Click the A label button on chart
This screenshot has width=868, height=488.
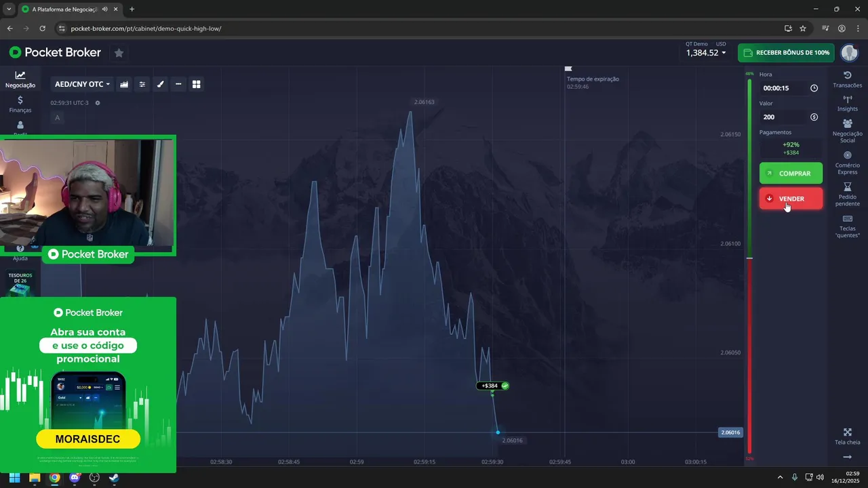point(57,118)
